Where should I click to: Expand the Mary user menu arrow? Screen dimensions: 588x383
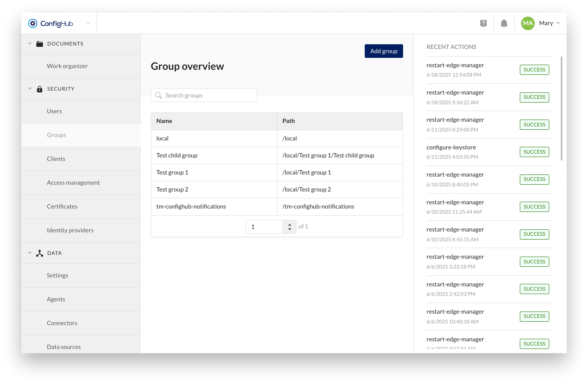pos(558,23)
